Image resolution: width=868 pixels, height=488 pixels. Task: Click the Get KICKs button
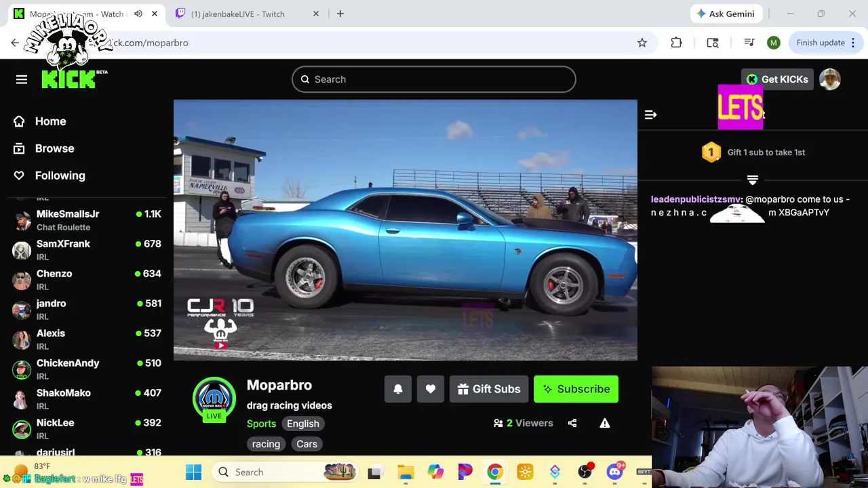(x=777, y=79)
